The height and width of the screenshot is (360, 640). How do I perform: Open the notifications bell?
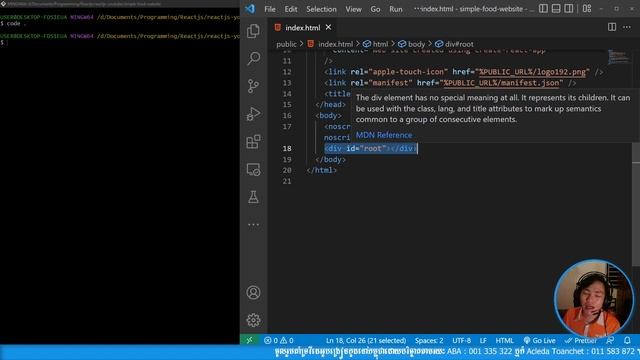[x=627, y=340]
